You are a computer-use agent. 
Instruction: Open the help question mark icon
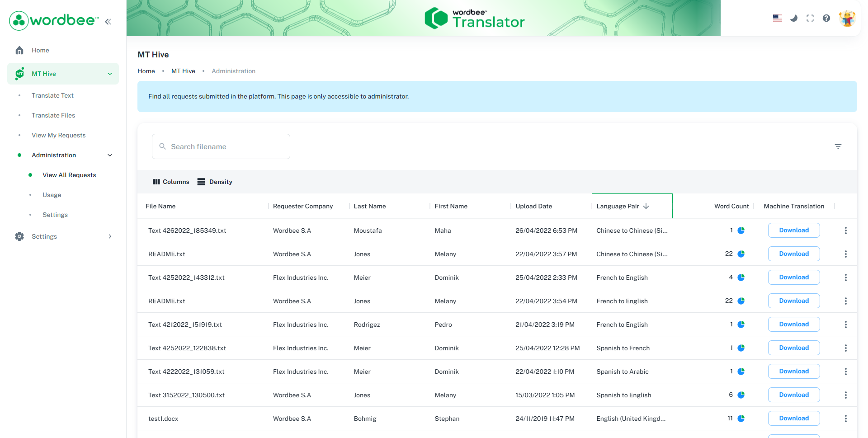[826, 18]
